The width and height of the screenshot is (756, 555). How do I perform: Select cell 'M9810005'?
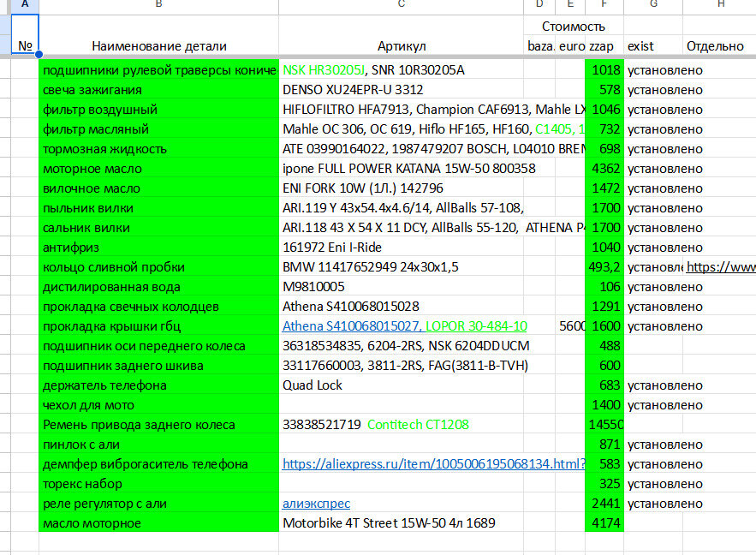tap(402, 287)
